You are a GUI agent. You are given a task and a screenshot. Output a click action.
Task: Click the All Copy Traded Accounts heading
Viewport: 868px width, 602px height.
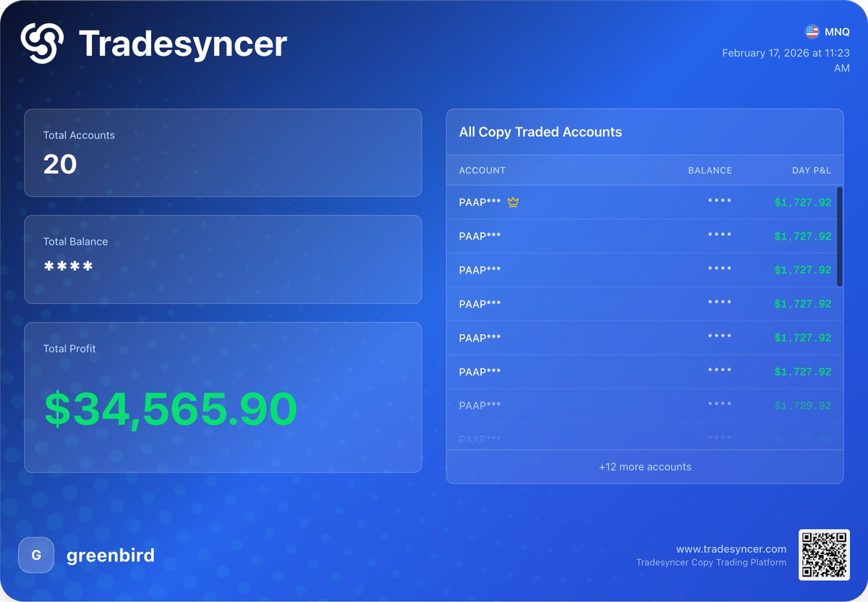point(540,132)
